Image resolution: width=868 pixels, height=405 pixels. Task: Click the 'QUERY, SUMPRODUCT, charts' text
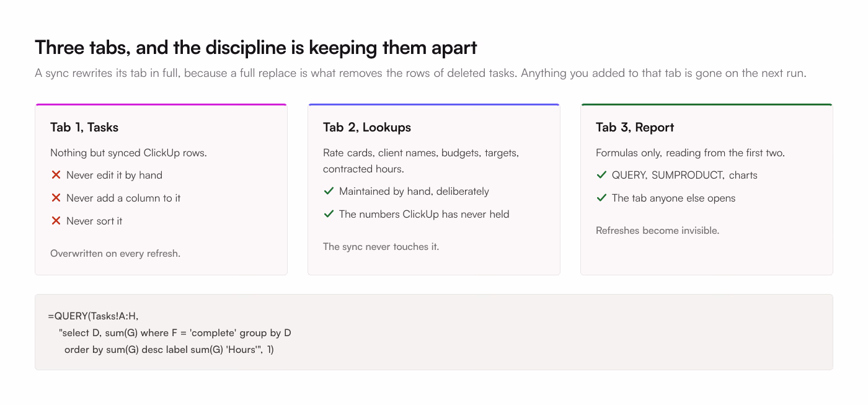tap(684, 176)
